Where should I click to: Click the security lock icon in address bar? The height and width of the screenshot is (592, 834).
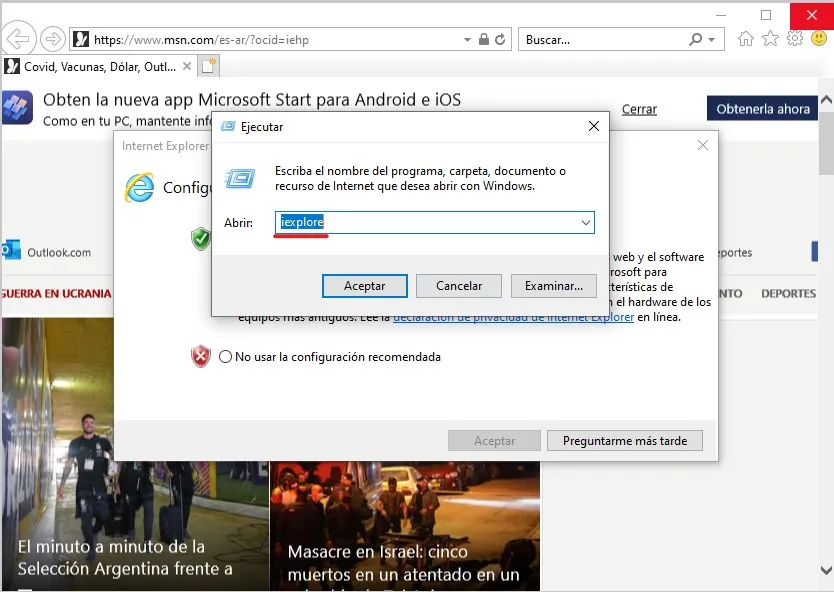click(483, 38)
